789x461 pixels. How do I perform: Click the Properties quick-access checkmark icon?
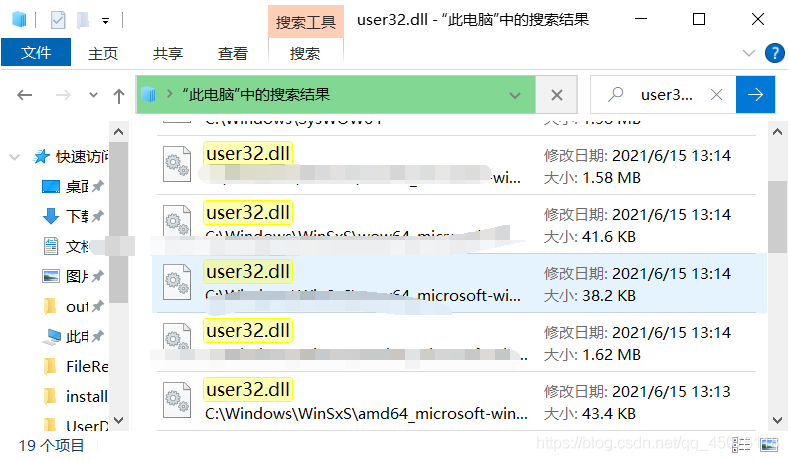pos(58,20)
